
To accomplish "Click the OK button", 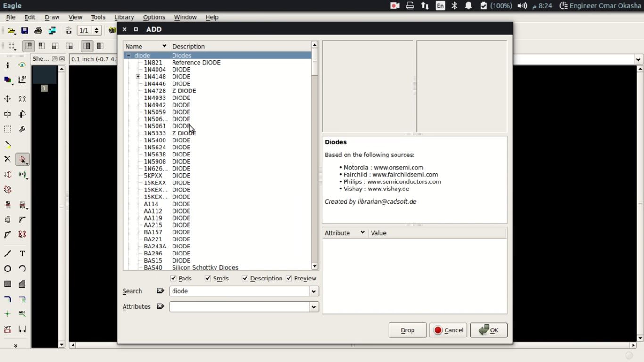I will (x=488, y=330).
